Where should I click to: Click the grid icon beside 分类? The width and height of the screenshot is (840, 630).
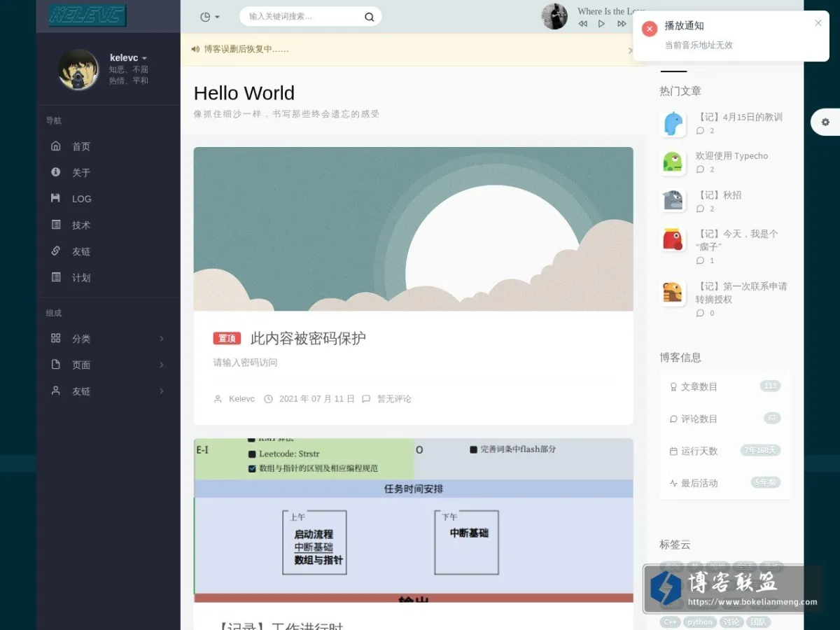pyautogui.click(x=56, y=338)
